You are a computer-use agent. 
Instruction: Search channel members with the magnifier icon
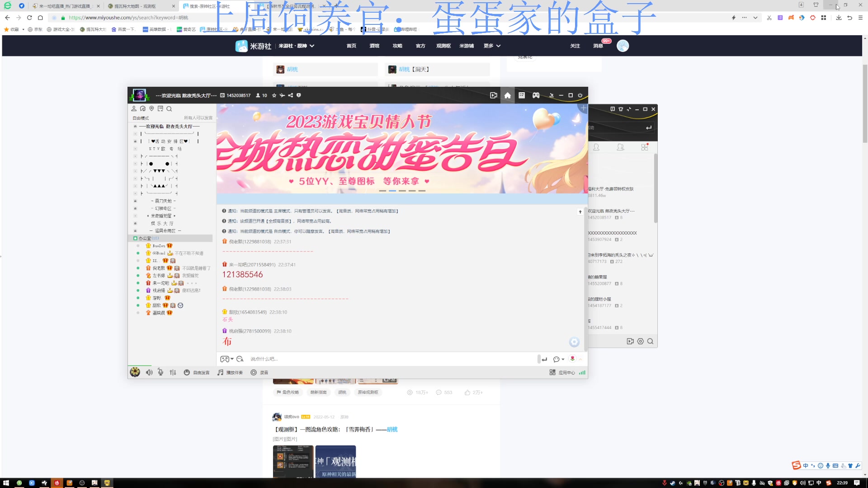[x=169, y=108]
